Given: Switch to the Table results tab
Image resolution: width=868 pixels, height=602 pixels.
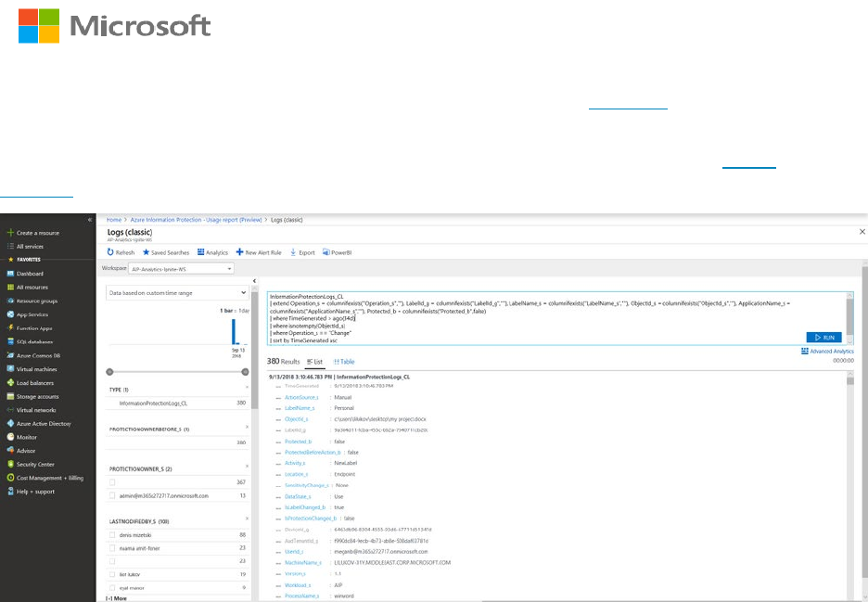Looking at the screenshot, I should click(344, 362).
